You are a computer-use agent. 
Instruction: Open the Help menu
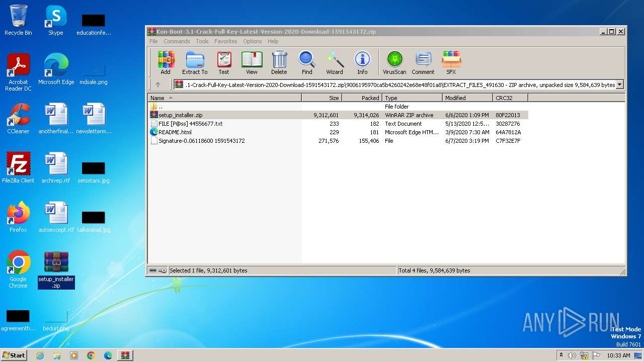coord(273,41)
